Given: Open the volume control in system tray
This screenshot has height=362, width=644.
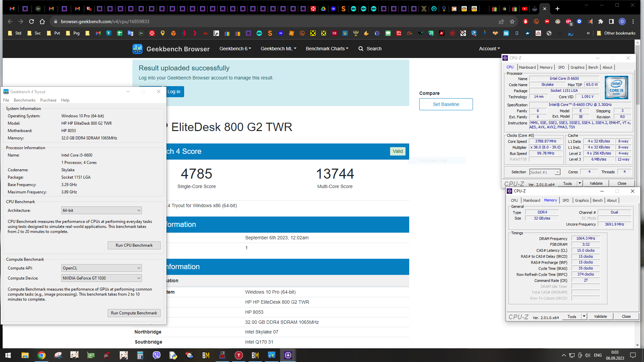Looking at the screenshot, I should [588, 355].
